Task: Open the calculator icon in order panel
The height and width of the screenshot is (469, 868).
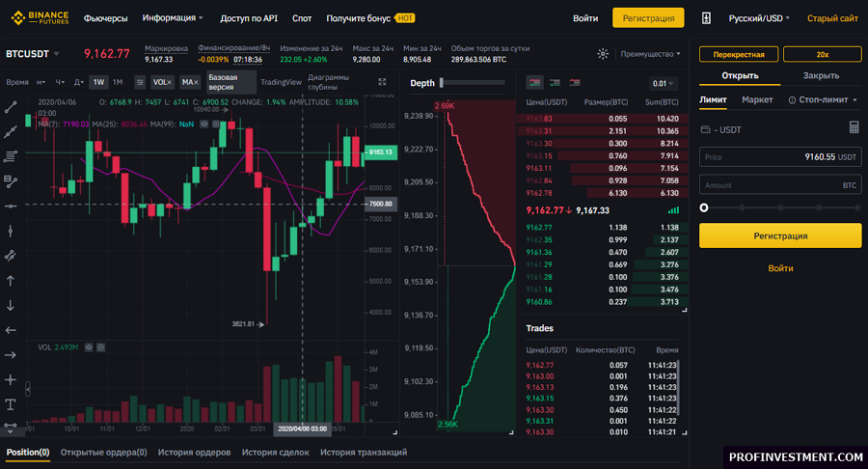Action: coord(854,127)
